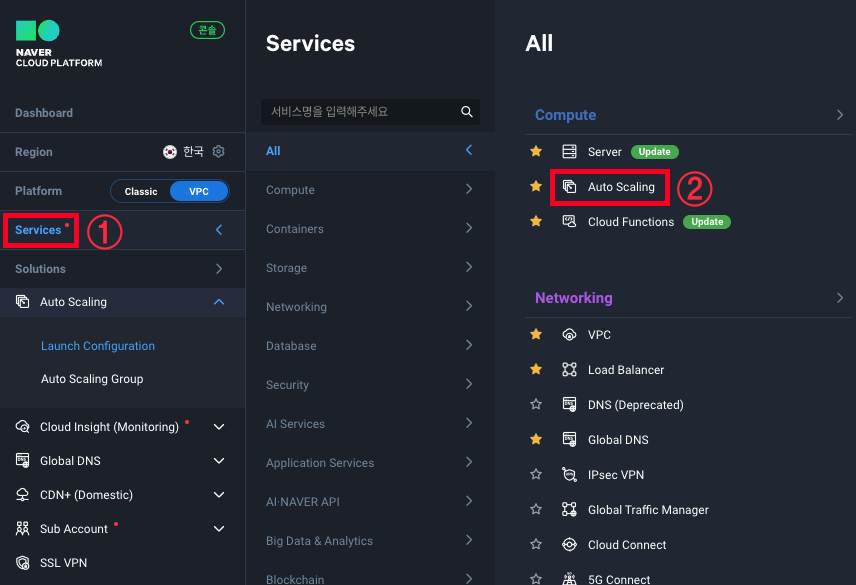Open the Compute category
This screenshot has width=856, height=585.
[370, 190]
